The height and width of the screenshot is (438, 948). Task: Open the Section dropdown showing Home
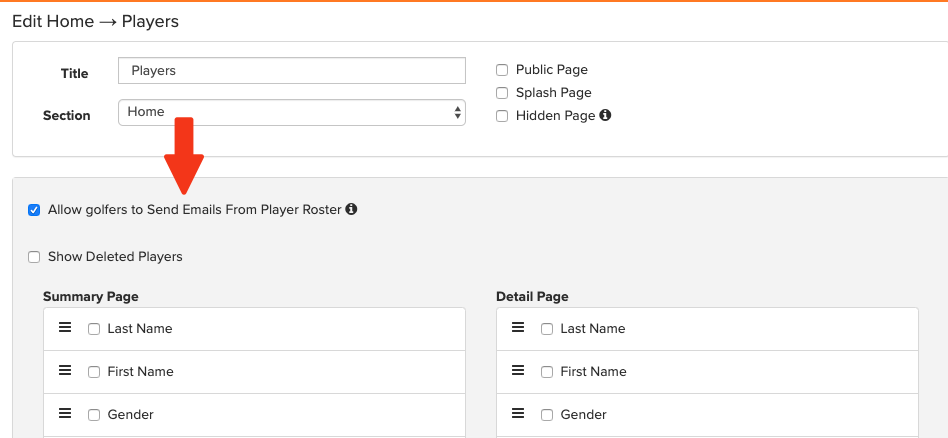tap(291, 113)
